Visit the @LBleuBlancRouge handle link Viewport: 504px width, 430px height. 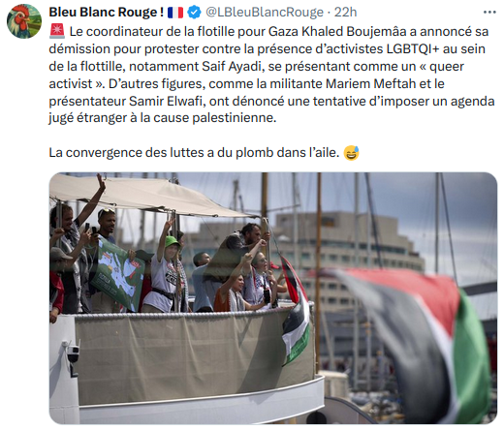coord(265,13)
